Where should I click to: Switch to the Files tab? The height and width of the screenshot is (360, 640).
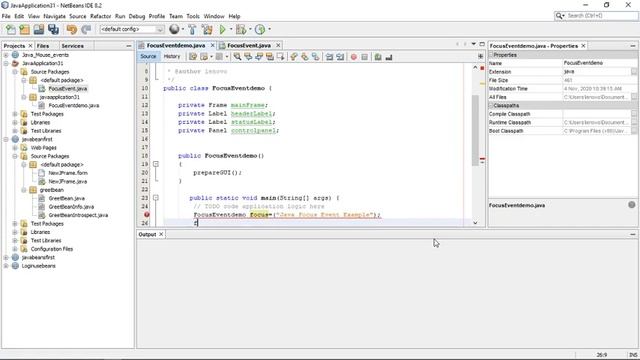coord(43,46)
